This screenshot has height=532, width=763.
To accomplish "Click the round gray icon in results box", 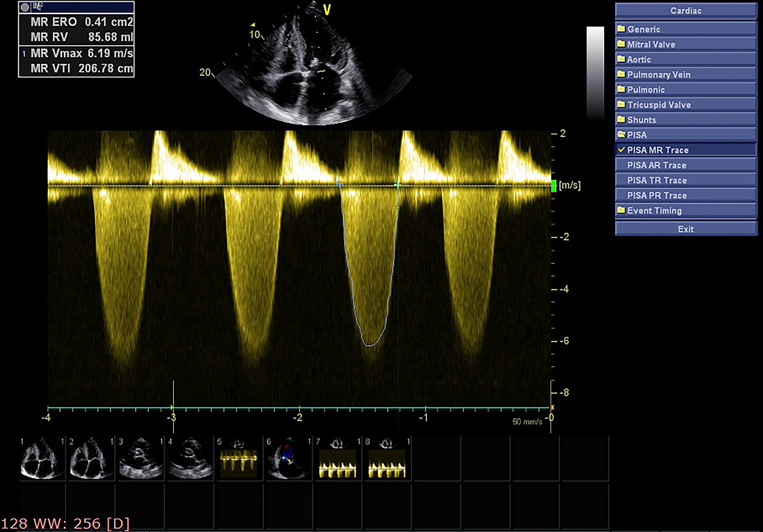I will (25, 7).
